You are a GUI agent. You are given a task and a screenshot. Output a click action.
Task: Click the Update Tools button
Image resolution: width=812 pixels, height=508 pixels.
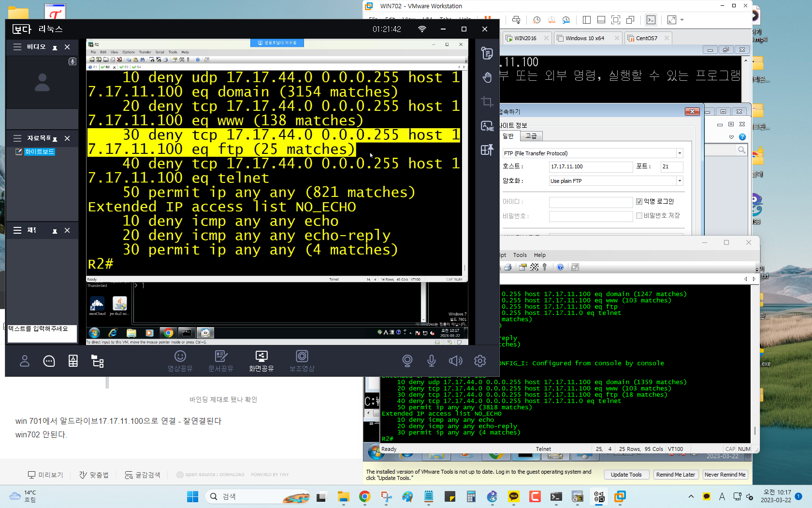pos(626,475)
